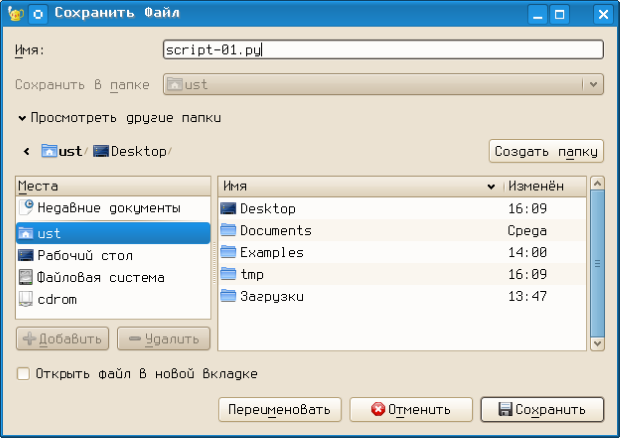Screen dimensions: 620x438
Task: Select 'cdrom' in places list
Action: coord(113,300)
